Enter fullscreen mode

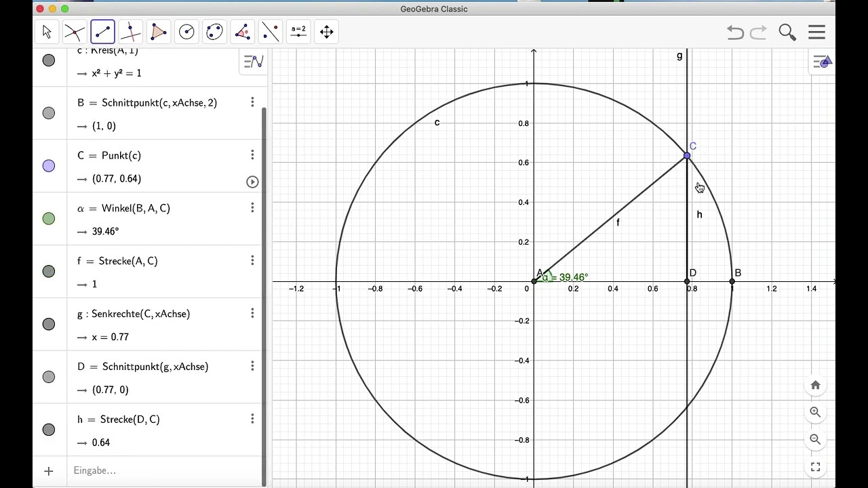(815, 467)
